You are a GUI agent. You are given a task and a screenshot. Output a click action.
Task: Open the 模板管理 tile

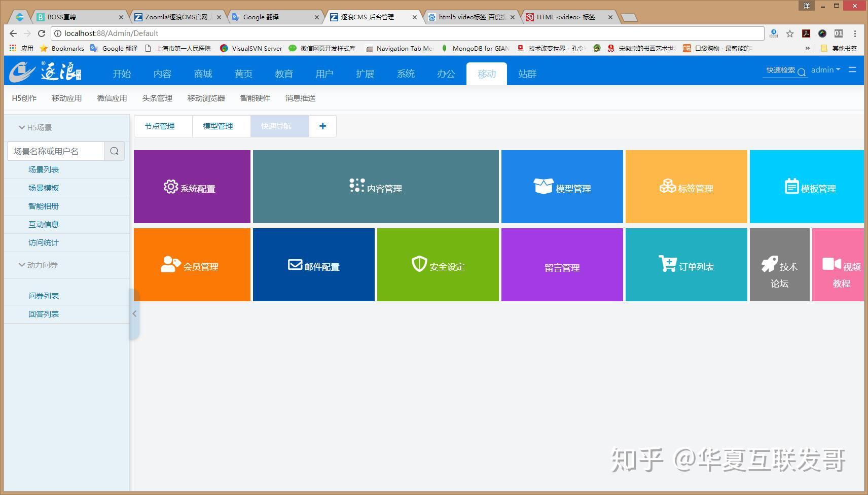807,187
